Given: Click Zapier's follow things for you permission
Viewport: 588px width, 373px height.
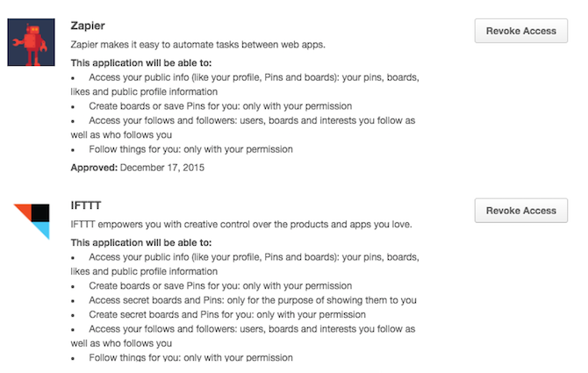Looking at the screenshot, I should point(190,149).
